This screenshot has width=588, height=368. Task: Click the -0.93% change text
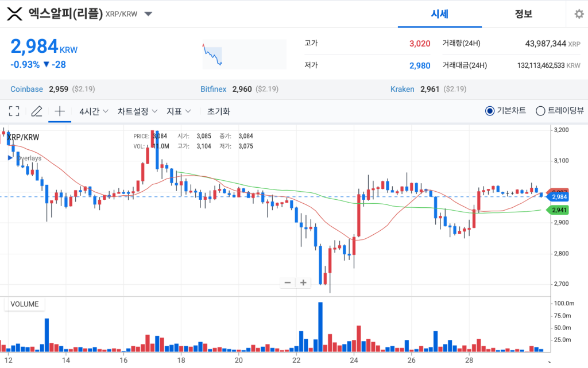(25, 64)
